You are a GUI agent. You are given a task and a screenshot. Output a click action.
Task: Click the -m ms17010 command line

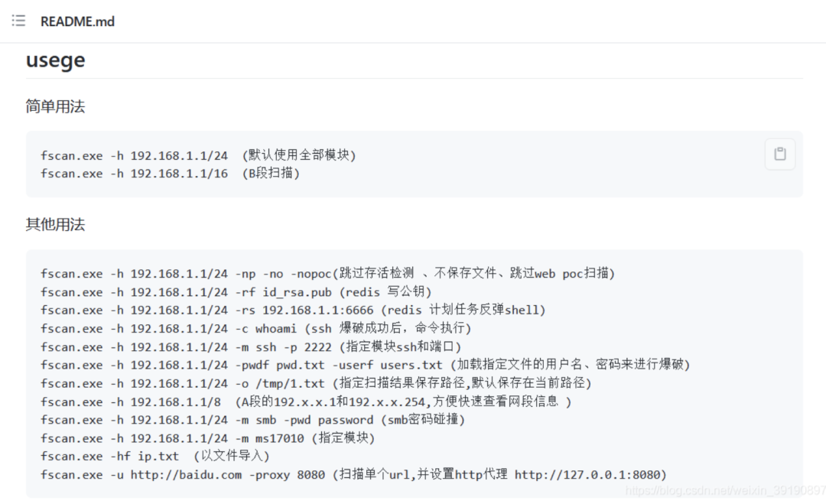click(x=207, y=437)
